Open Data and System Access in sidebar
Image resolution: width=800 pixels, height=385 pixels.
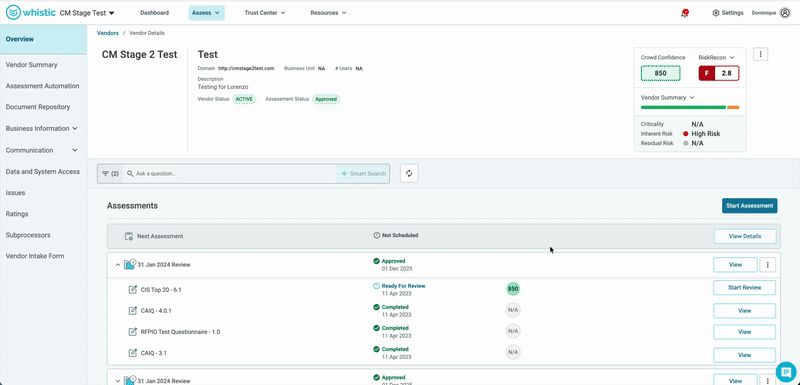coord(43,172)
